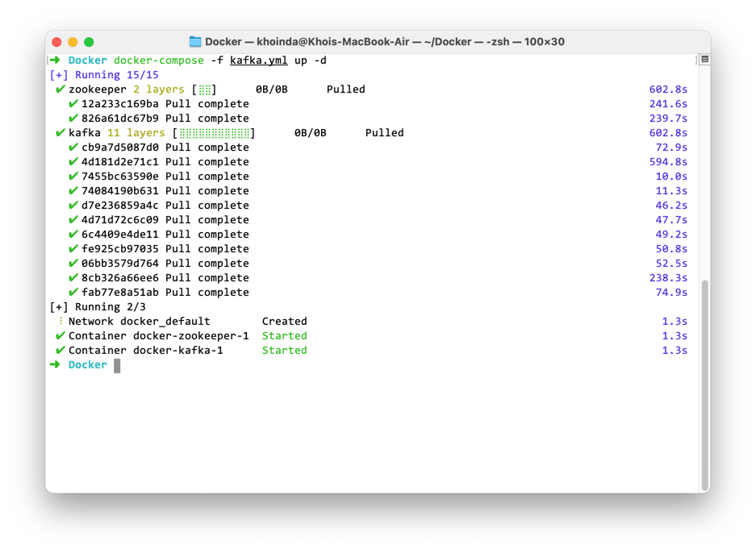Close the terminal with the red button
Viewport: 756px width, 553px height.
click(x=56, y=42)
